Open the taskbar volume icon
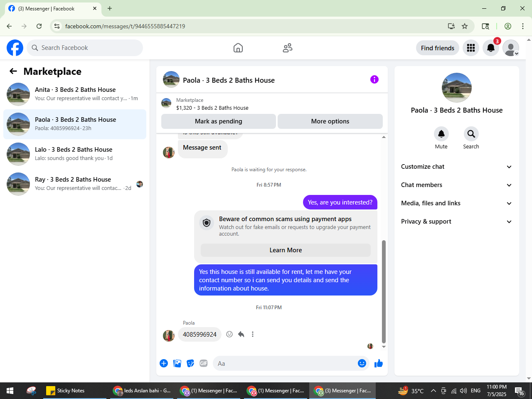532x399 pixels. (463, 391)
